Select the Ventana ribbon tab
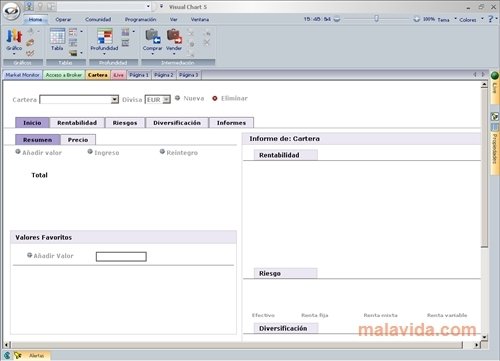Screen dimensions: 500x361 coord(200,19)
